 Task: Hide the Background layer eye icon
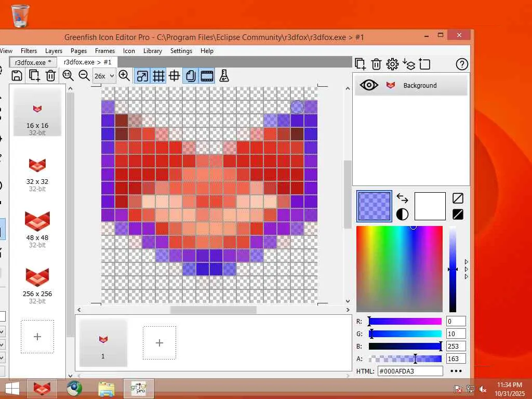click(x=369, y=85)
